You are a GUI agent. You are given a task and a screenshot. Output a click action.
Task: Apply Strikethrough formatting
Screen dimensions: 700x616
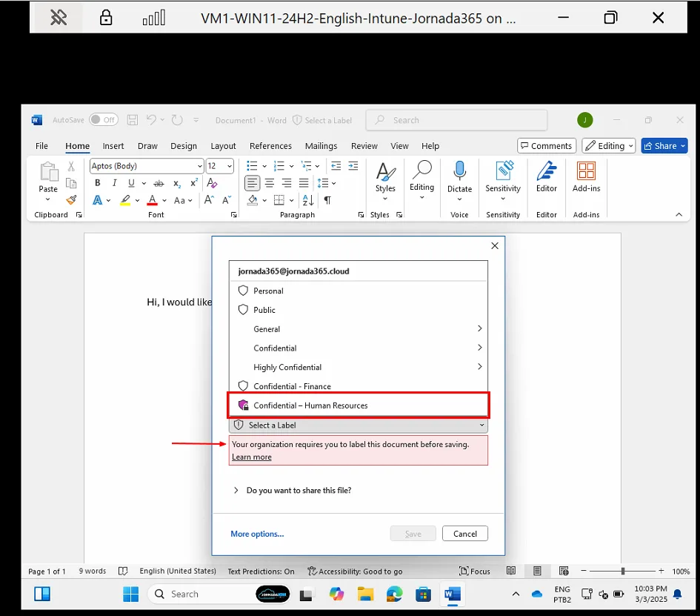pos(159,183)
